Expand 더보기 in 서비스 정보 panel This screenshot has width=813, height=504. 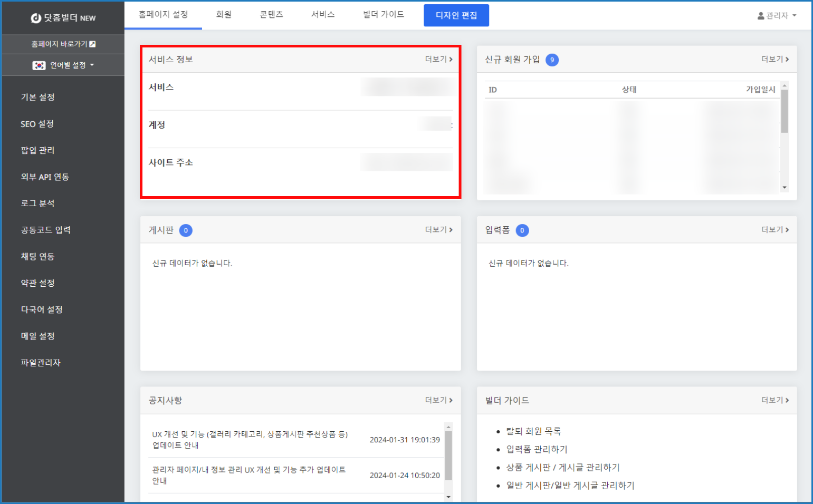tap(438, 59)
